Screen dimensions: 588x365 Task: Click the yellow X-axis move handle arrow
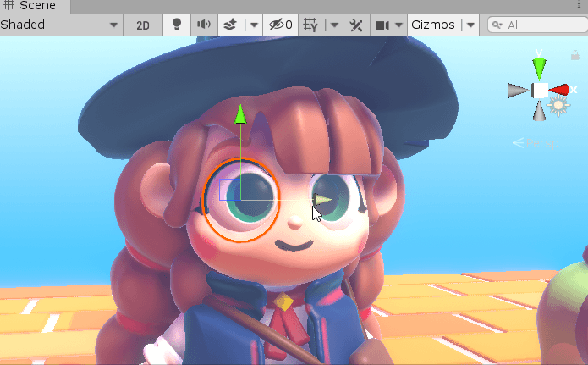[322, 199]
